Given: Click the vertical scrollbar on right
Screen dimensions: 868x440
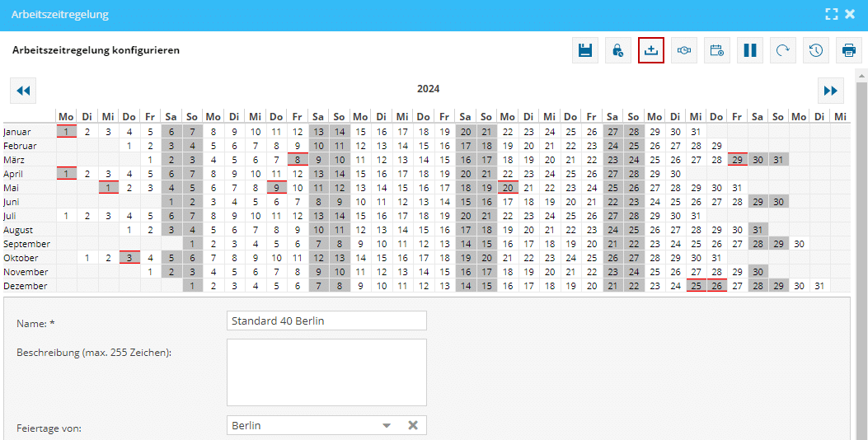Looking at the screenshot, I should [x=861, y=247].
